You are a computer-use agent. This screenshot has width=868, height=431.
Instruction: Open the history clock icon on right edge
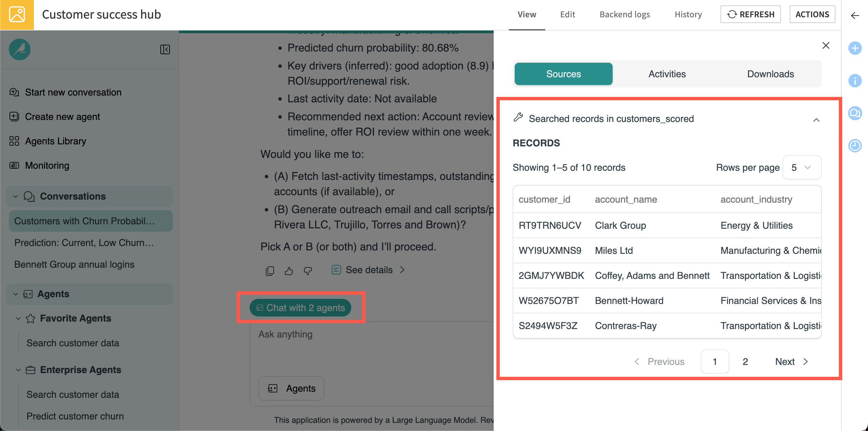pos(855,146)
